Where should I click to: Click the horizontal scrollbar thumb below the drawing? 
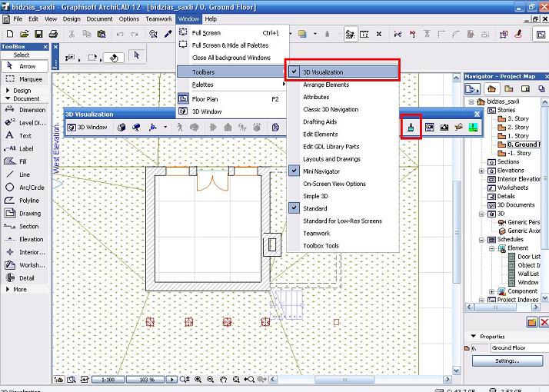pos(344,380)
